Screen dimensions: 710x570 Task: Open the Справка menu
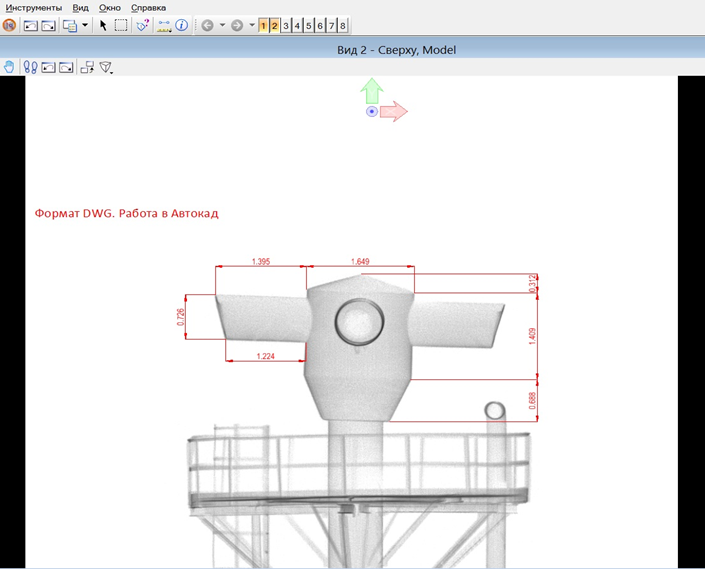tap(148, 7)
